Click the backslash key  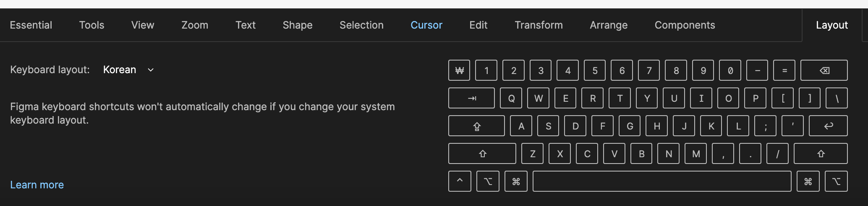point(837,98)
